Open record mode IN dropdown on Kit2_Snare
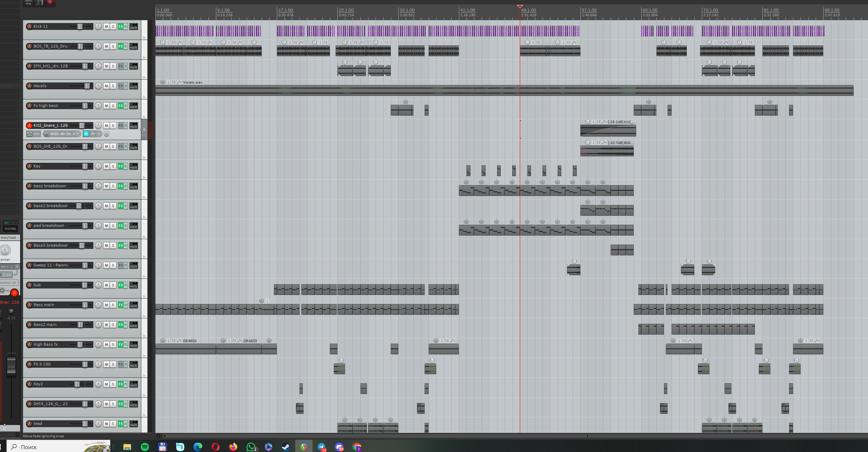 (x=99, y=134)
